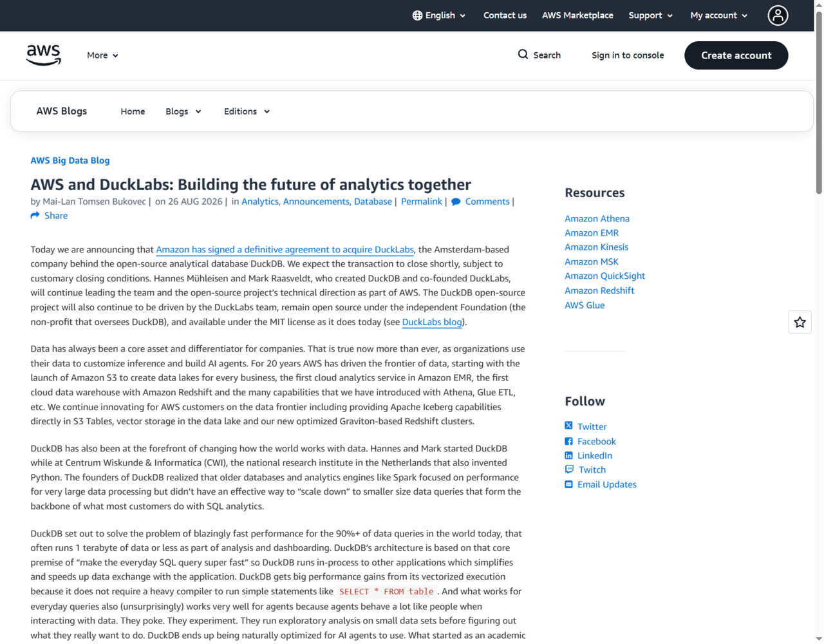Image resolution: width=824 pixels, height=644 pixels.
Task: Open the Announcements category link
Action: click(x=316, y=202)
